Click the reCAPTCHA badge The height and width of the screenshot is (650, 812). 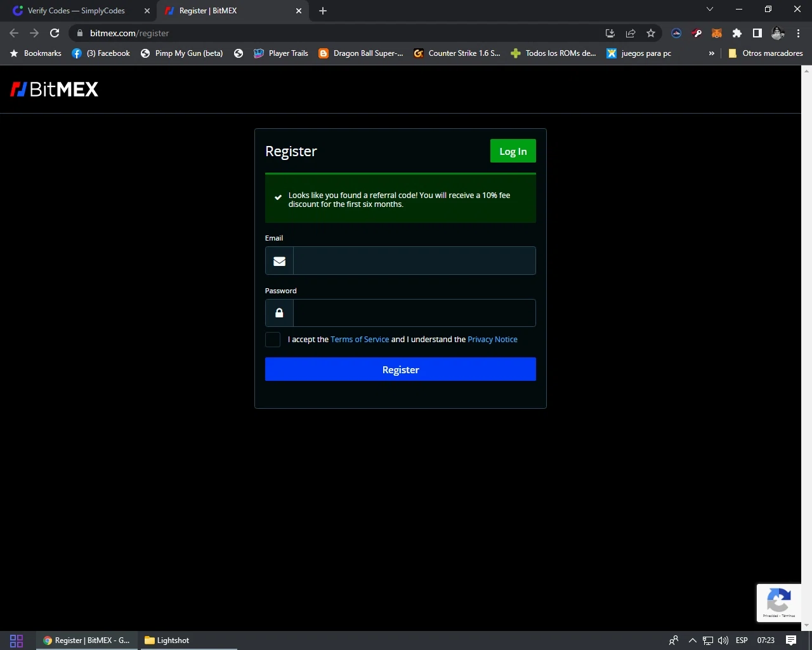tap(779, 602)
